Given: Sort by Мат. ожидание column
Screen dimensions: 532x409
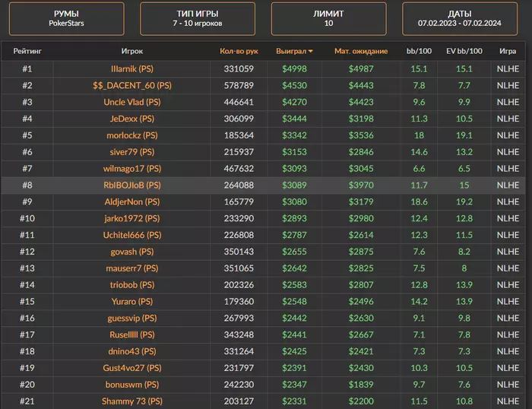Looking at the screenshot, I should (361, 51).
